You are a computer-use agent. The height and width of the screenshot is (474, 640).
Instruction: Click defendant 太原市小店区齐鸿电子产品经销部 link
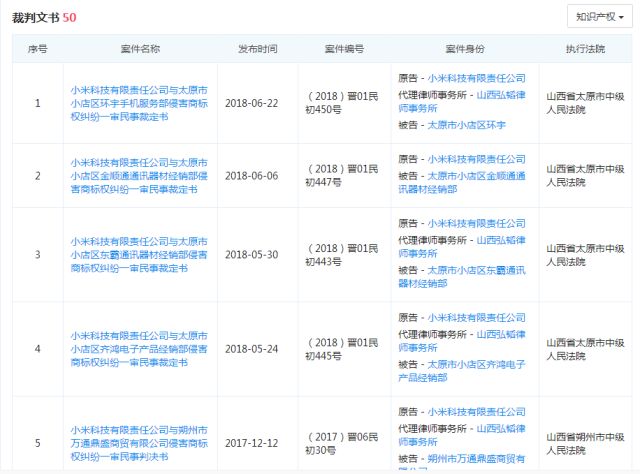(462, 371)
